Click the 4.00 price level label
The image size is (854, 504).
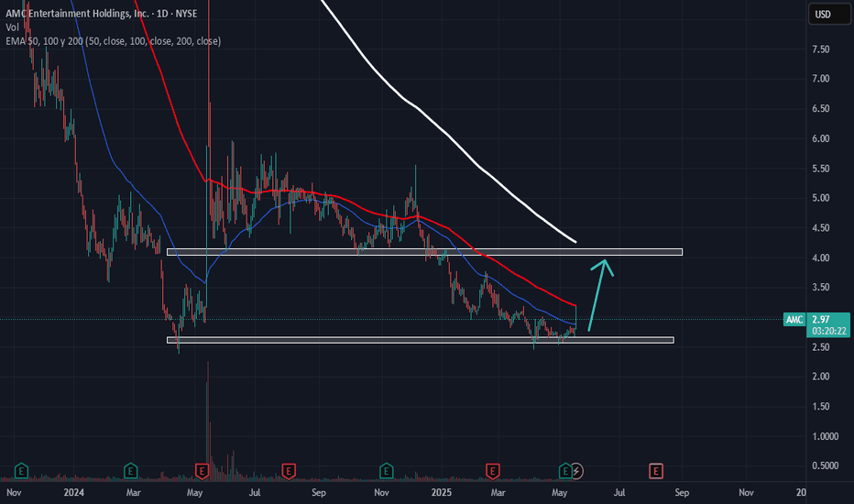821,258
